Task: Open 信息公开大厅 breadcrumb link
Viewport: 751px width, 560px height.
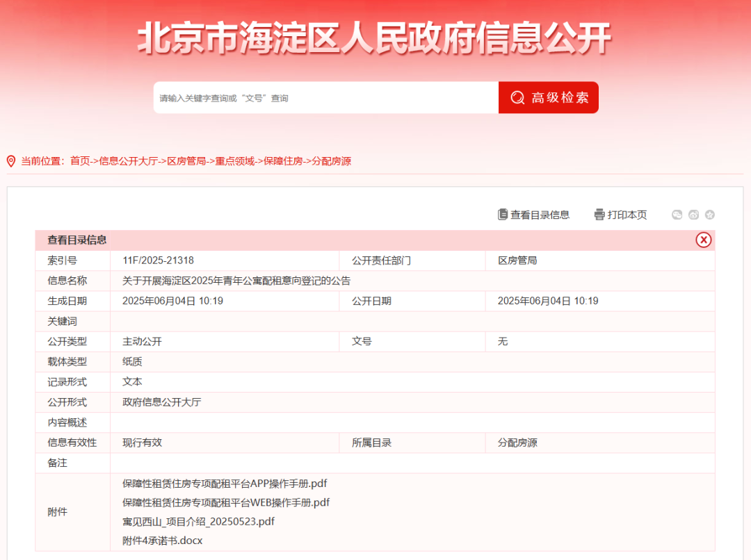Action: point(129,161)
